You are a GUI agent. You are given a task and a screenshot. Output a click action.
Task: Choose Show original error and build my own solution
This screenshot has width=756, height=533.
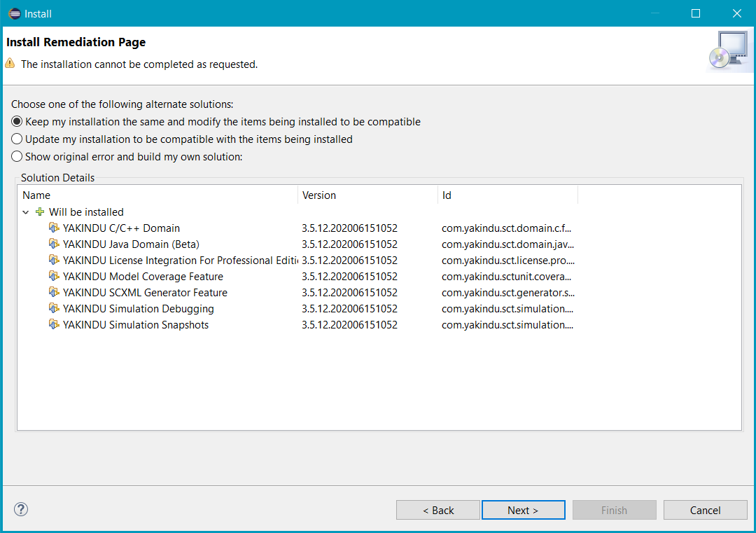(x=17, y=156)
